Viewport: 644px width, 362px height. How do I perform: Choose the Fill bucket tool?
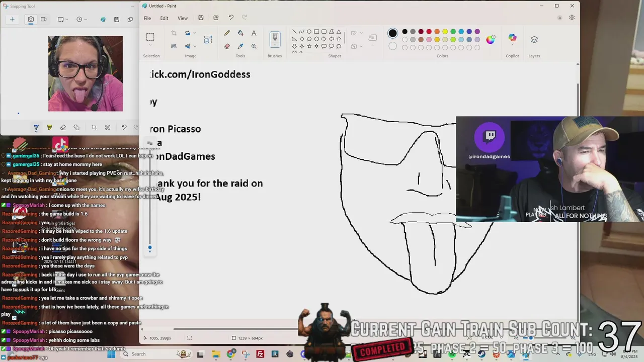click(x=240, y=33)
